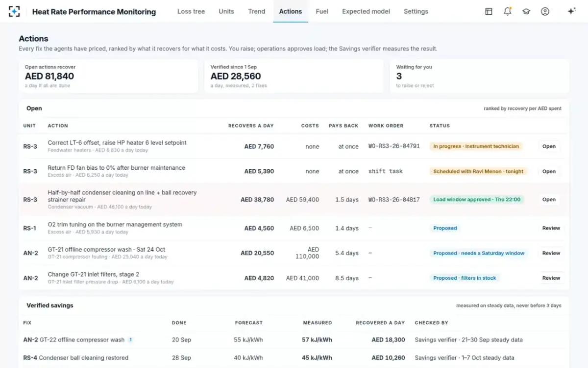Screen dimensions: 588x368
Task: Review the GT-21 offline compressor wash
Action: (551, 253)
